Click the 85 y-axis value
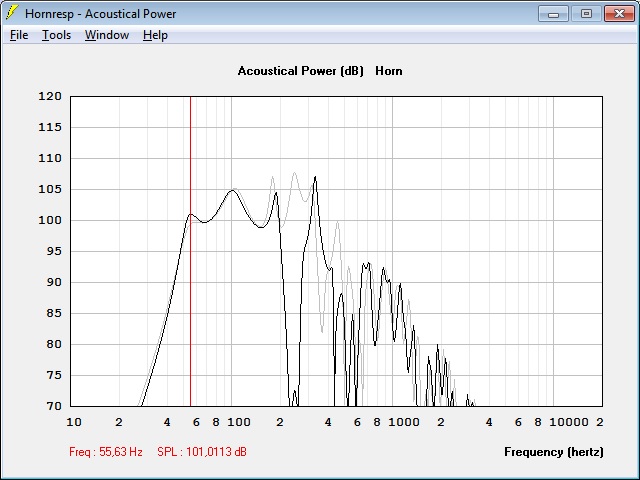 pyautogui.click(x=53, y=313)
